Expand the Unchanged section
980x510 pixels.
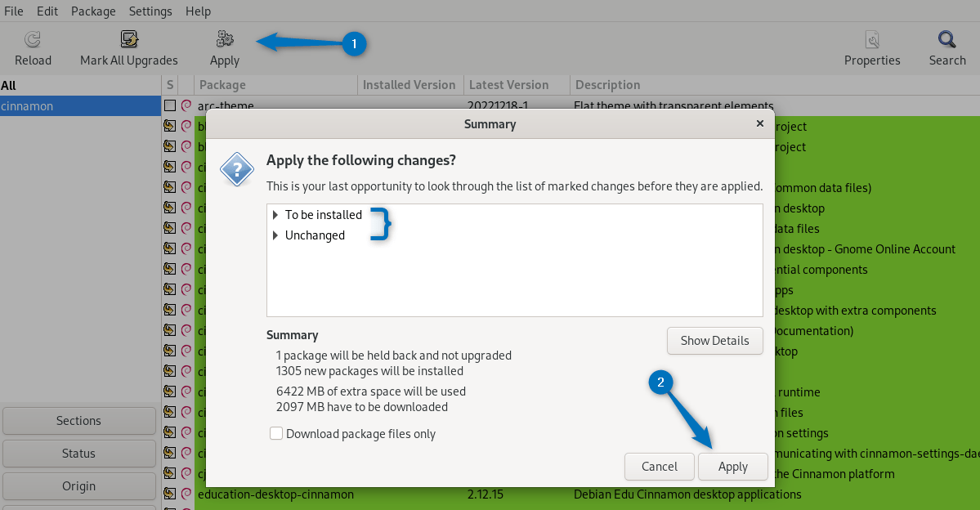275,235
